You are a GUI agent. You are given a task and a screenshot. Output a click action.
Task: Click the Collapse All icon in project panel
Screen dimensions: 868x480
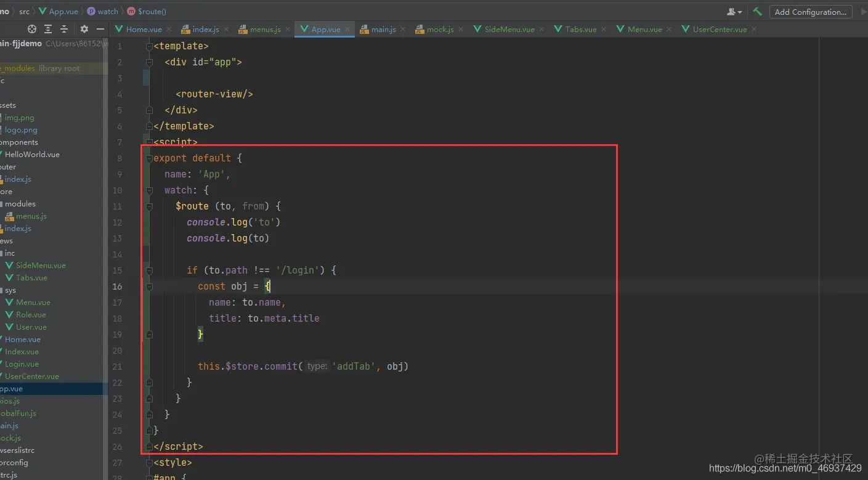[x=64, y=29]
